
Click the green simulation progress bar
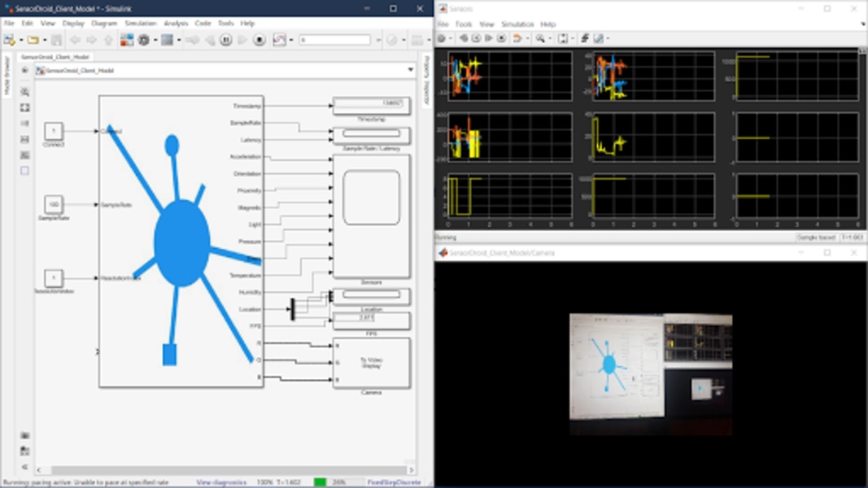(320, 482)
